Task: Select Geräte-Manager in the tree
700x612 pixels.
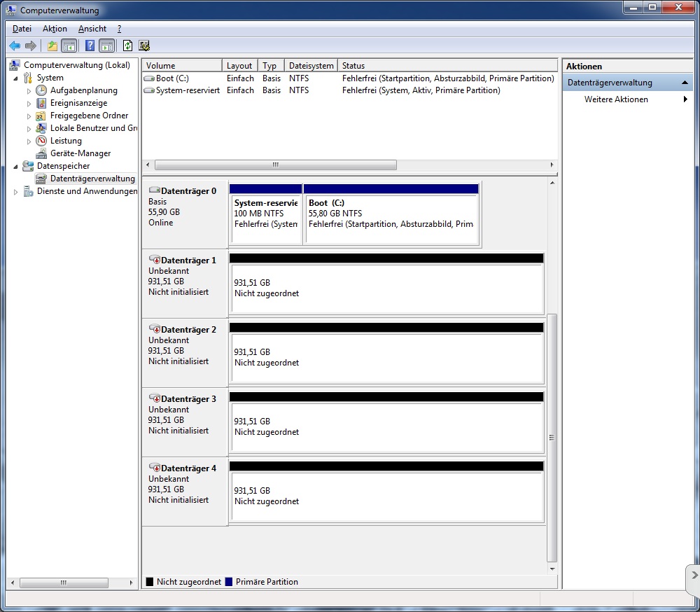Action: pyautogui.click(x=80, y=153)
